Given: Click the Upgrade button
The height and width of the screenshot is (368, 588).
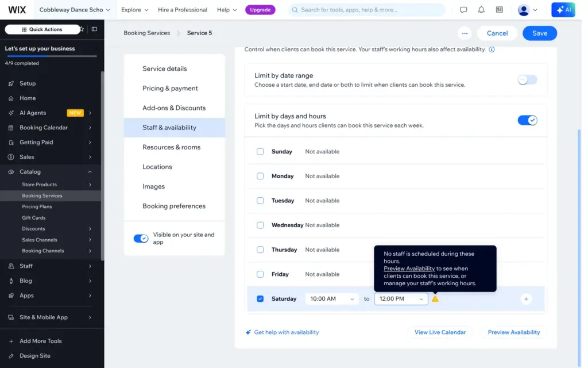Looking at the screenshot, I should (260, 10).
